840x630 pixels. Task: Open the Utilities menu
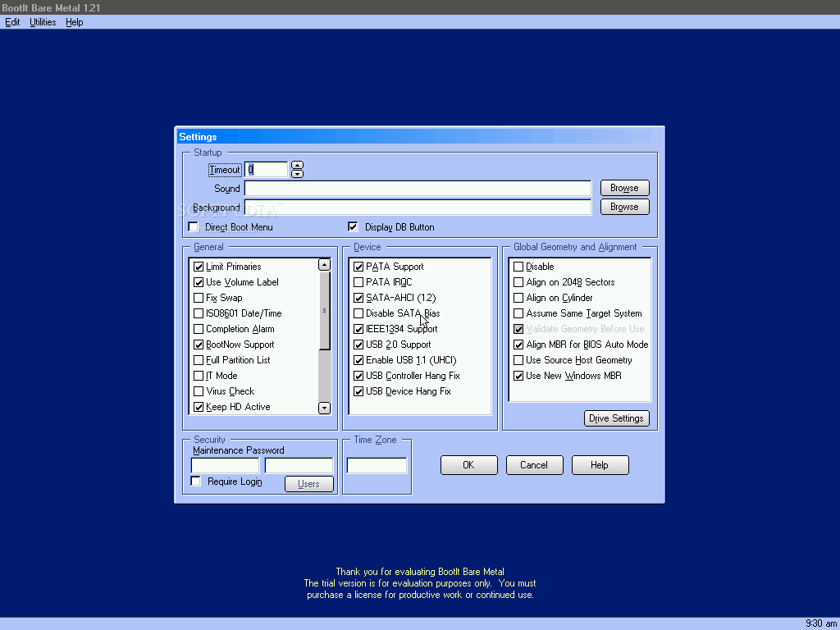43,22
